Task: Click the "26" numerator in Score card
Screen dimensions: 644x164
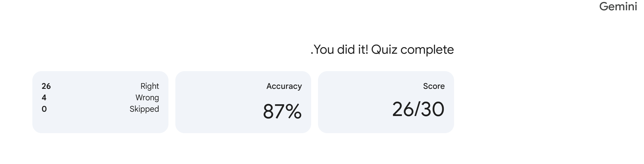Action: [401, 109]
